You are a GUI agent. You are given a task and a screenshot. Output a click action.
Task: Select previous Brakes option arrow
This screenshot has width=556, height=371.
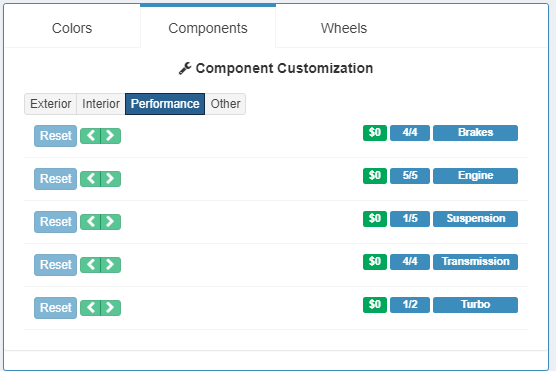[x=91, y=136]
